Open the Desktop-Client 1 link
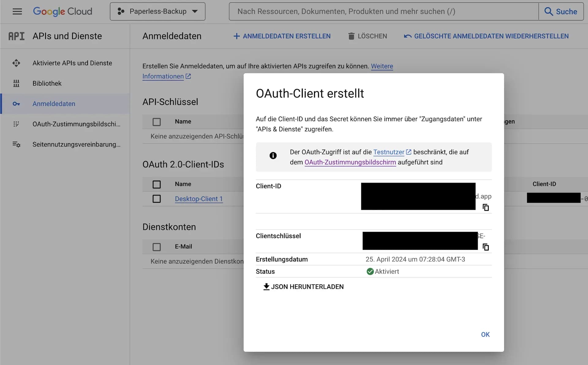588x365 pixels. [x=199, y=199]
